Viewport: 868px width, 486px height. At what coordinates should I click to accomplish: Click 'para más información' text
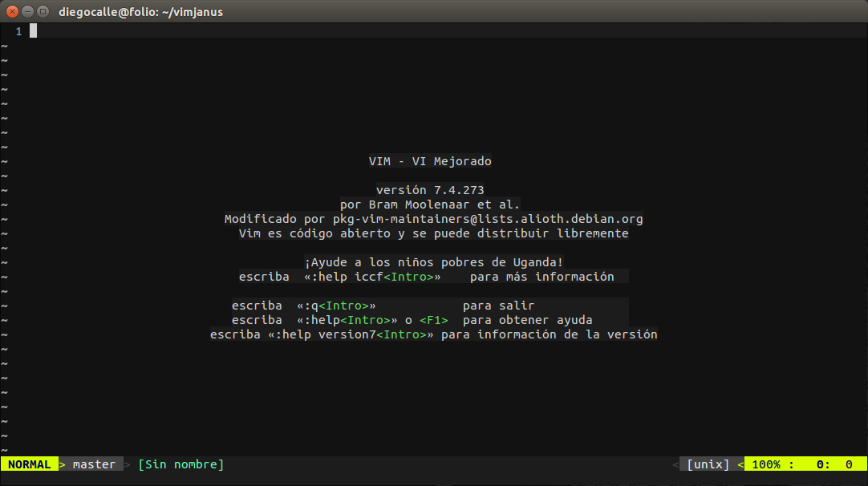click(542, 276)
